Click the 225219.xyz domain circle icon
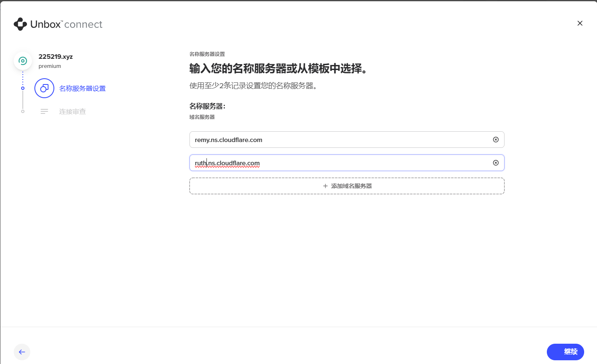This screenshot has width=597, height=364. [x=23, y=61]
